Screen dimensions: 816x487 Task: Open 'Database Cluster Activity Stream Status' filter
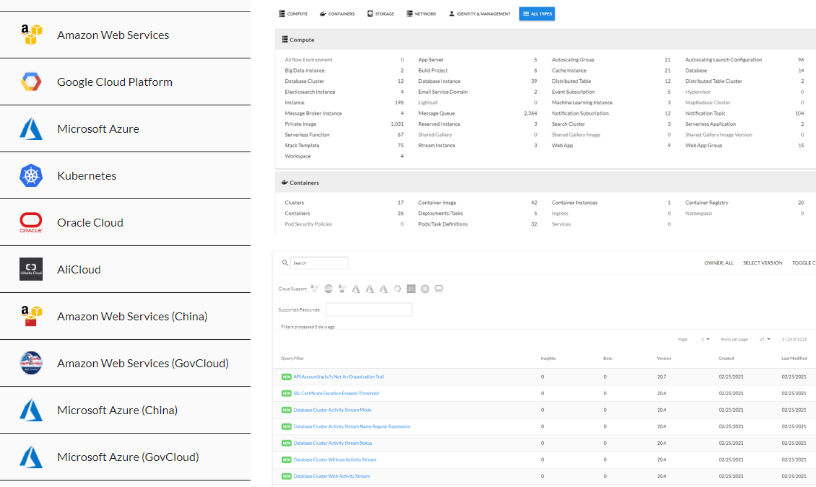pyautogui.click(x=333, y=443)
